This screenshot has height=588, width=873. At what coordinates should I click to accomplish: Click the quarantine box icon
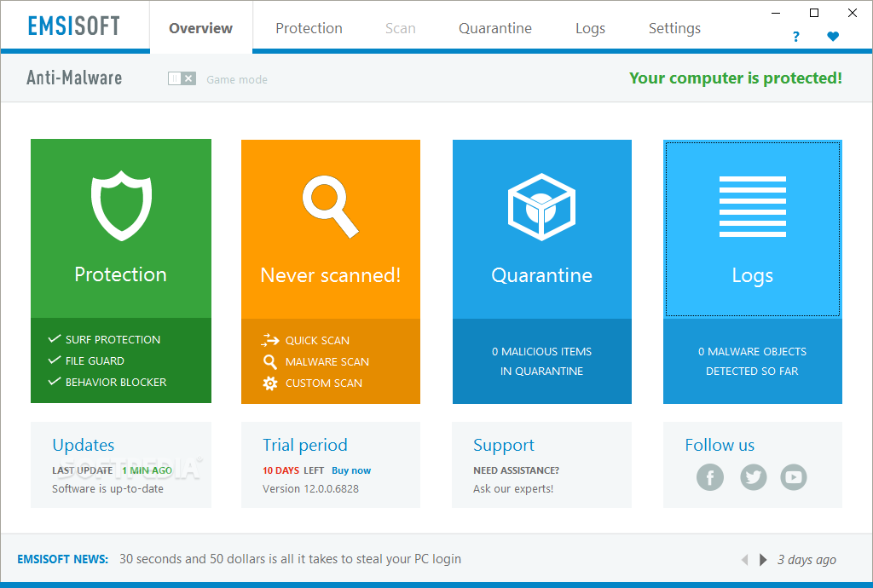pos(541,206)
